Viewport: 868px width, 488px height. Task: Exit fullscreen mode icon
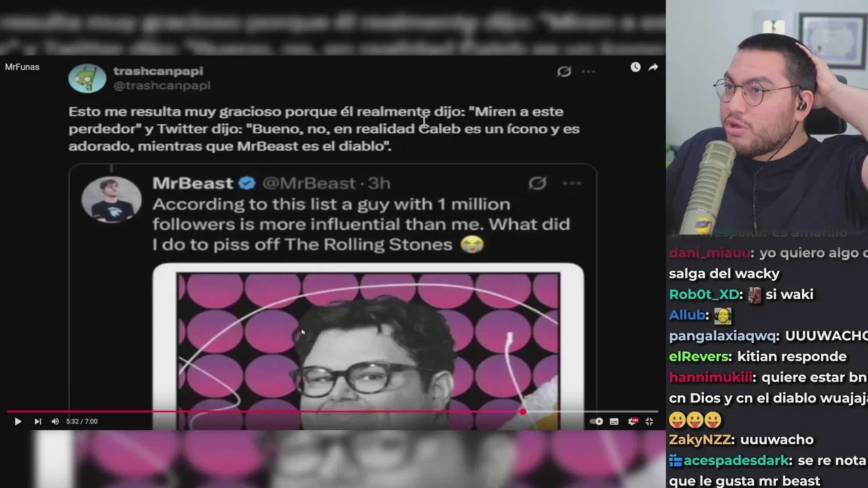coord(649,422)
